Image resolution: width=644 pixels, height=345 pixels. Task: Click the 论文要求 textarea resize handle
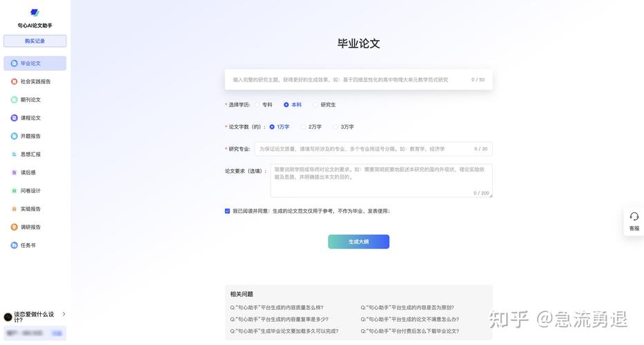point(490,195)
